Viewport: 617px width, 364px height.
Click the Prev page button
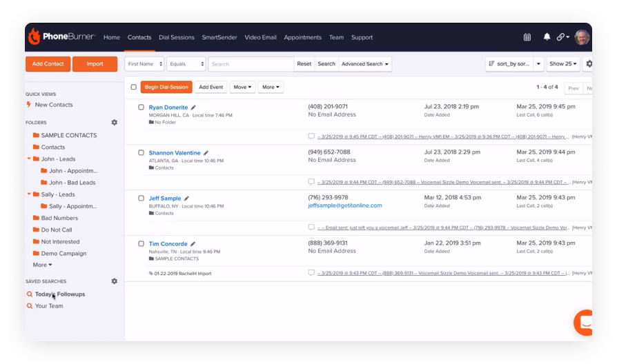574,88
